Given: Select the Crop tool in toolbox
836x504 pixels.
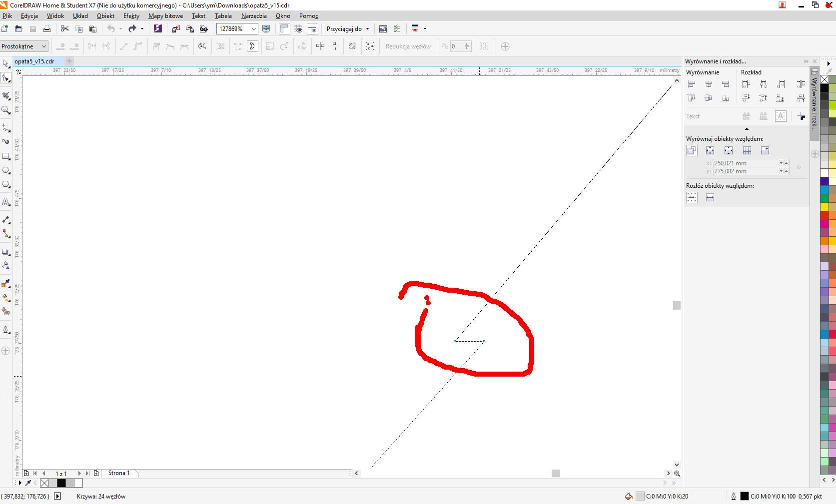Looking at the screenshot, I should [6, 95].
